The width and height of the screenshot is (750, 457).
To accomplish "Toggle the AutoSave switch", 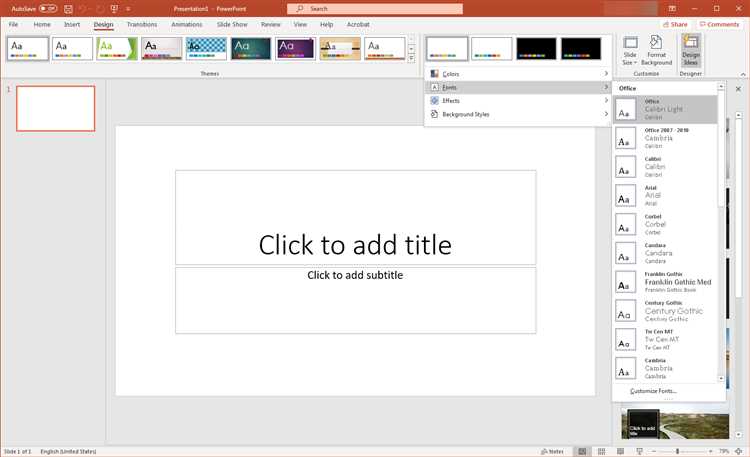I will 46,8.
